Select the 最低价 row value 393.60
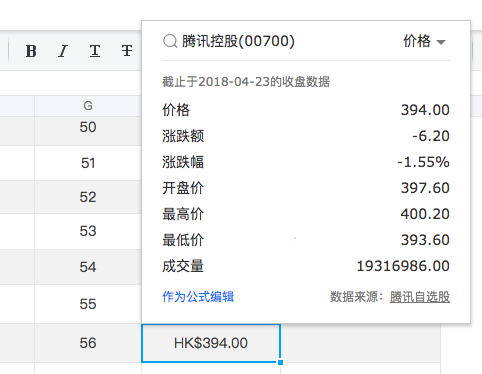 tap(425, 240)
